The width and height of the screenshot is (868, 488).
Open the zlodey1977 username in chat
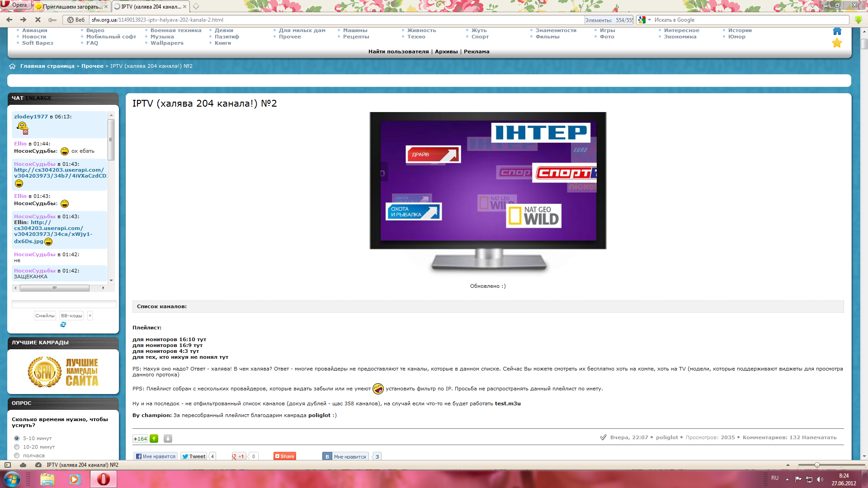[31, 117]
